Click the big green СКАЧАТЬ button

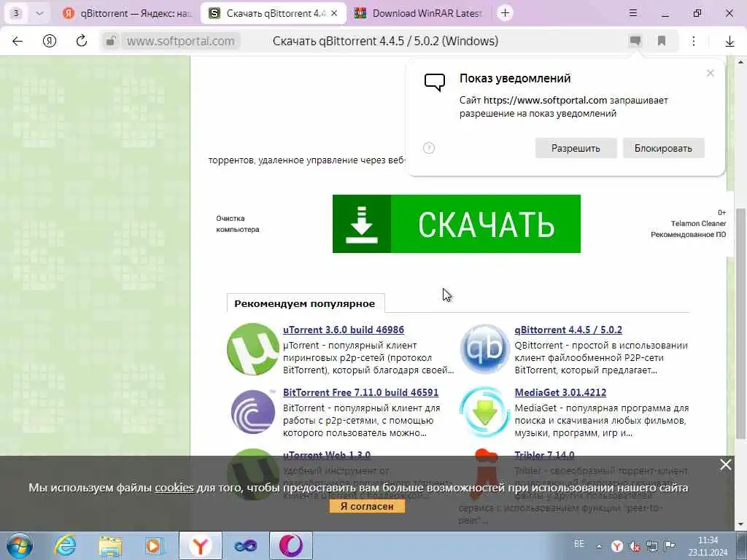[x=457, y=224]
